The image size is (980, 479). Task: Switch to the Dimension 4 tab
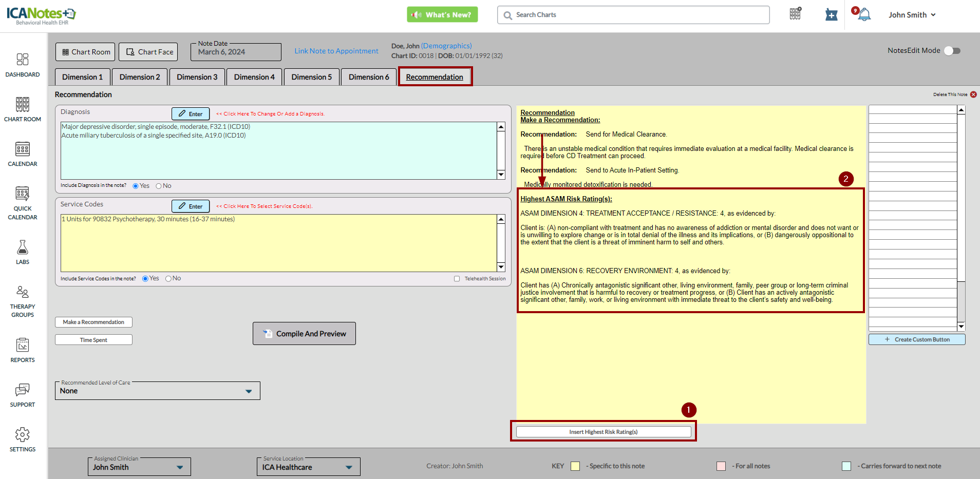point(254,77)
